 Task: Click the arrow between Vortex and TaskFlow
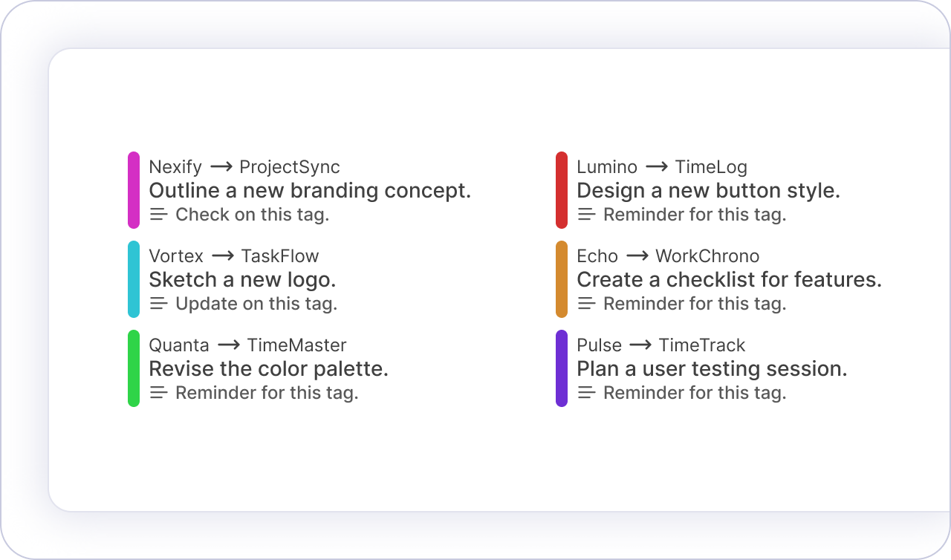tap(222, 256)
